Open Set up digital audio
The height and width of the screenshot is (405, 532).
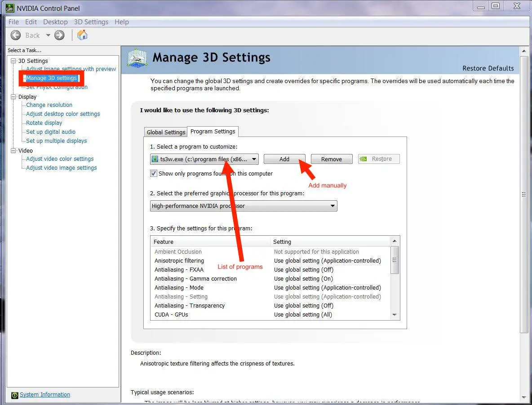click(x=51, y=132)
